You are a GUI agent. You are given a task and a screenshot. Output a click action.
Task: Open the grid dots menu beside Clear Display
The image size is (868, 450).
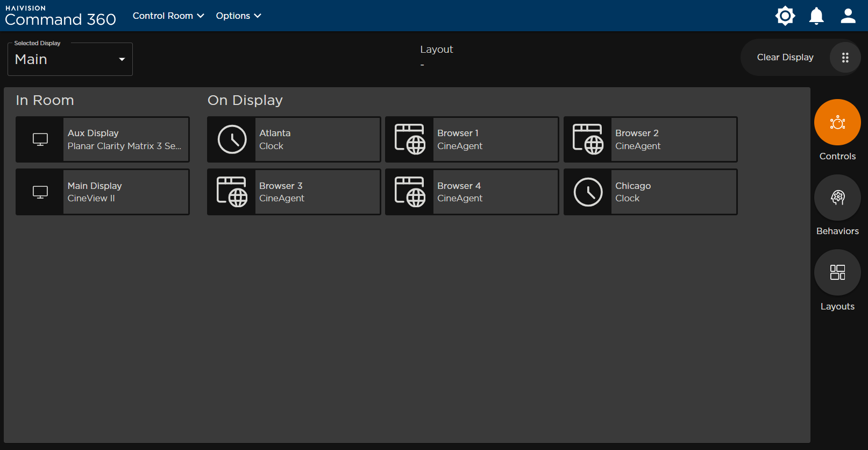coord(845,58)
